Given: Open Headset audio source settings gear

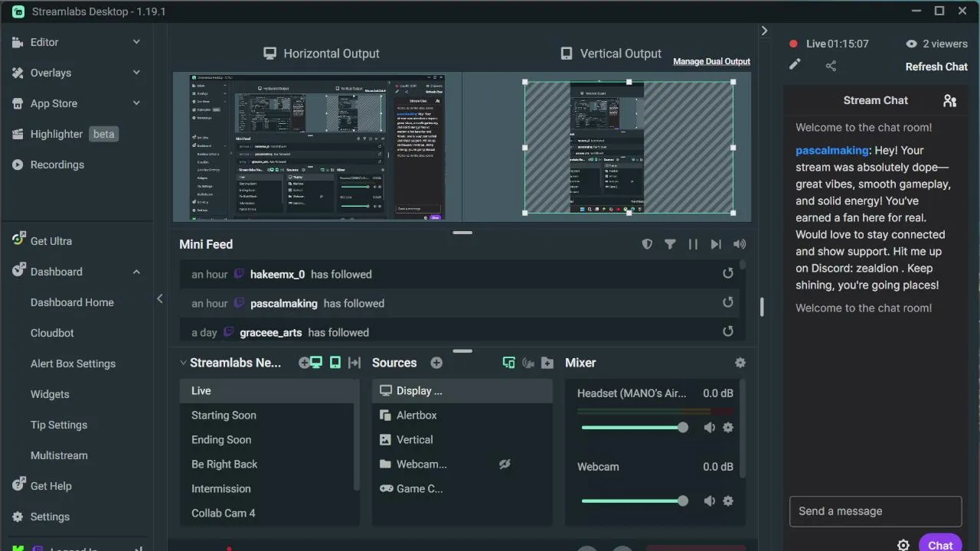Looking at the screenshot, I should coord(728,428).
